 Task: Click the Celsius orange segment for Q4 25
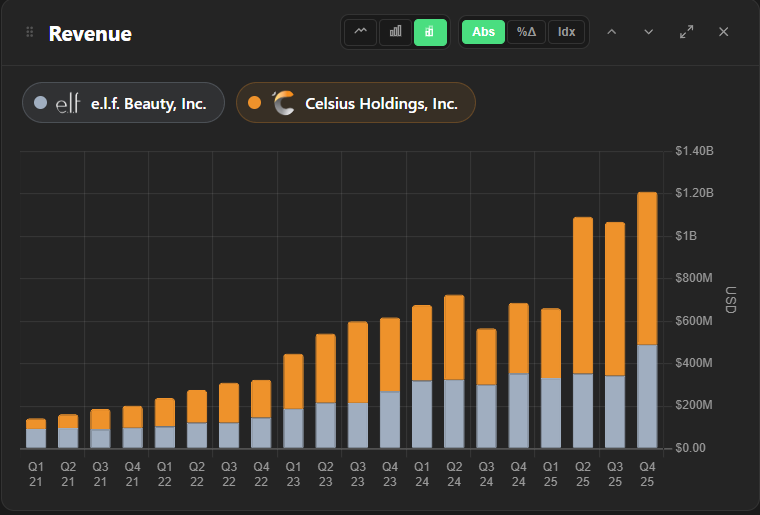647,268
